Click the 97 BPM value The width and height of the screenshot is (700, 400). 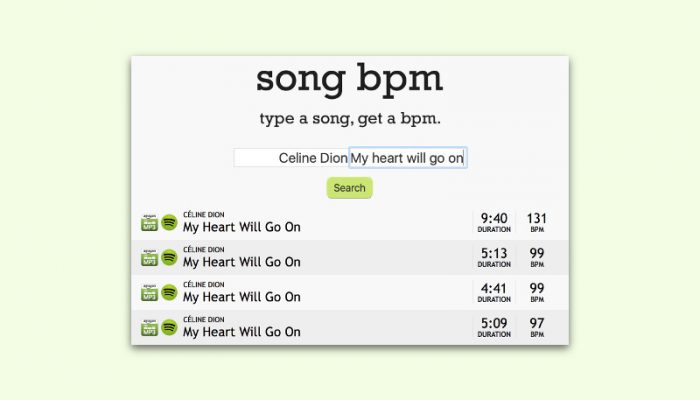click(x=537, y=323)
